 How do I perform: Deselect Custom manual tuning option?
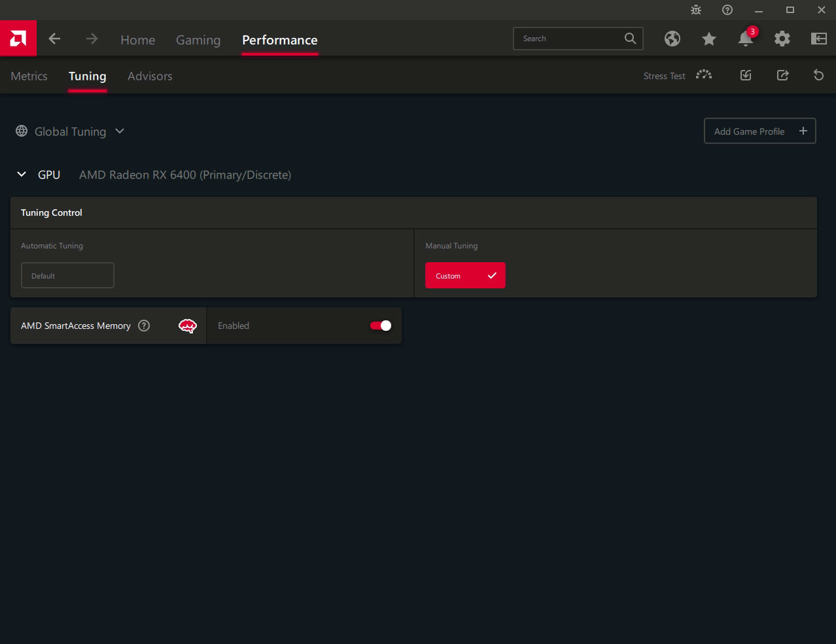465,275
